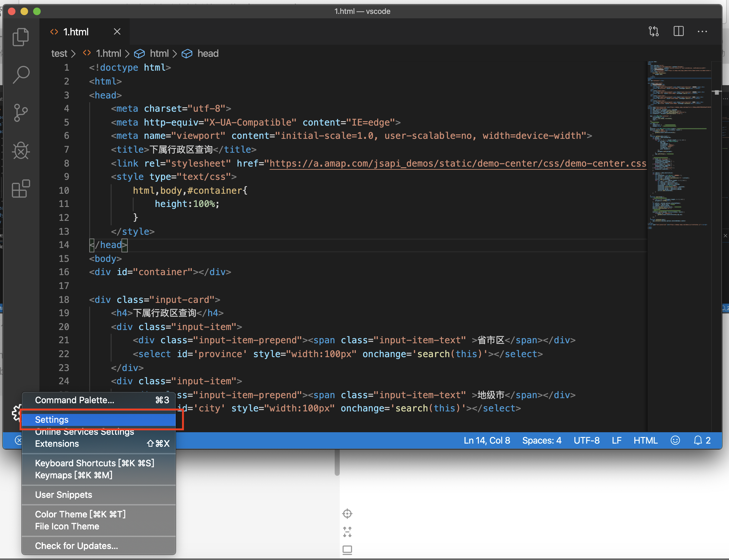
Task: Open the Explorer view in the sidebar
Action: click(21, 37)
